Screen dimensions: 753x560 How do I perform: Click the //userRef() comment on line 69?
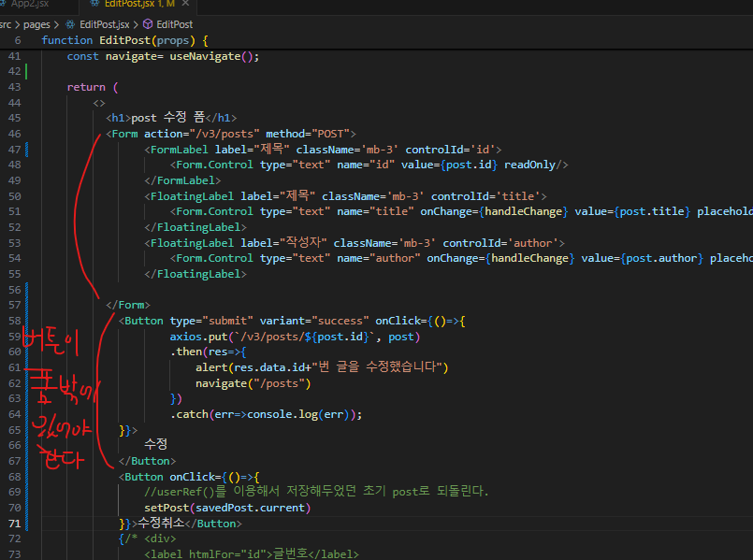(316, 492)
